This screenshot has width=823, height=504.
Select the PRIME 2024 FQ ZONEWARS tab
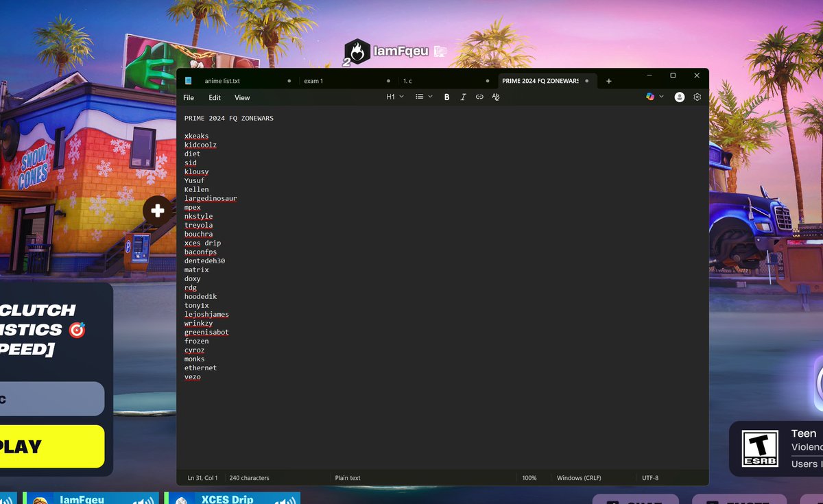coord(547,81)
